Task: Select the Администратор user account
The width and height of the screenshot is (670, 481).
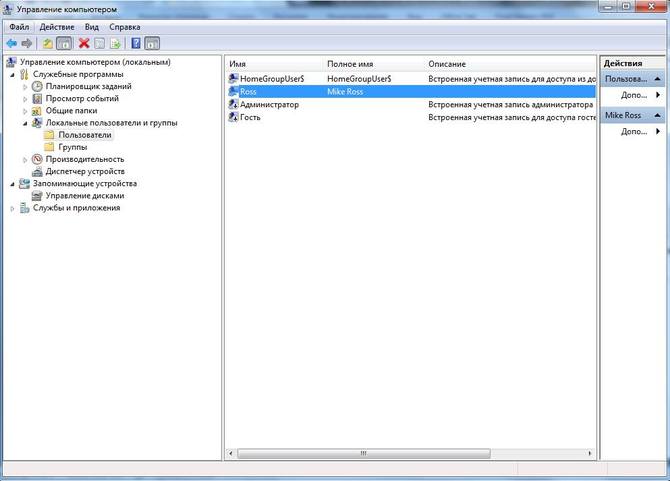Action: pyautogui.click(x=269, y=104)
